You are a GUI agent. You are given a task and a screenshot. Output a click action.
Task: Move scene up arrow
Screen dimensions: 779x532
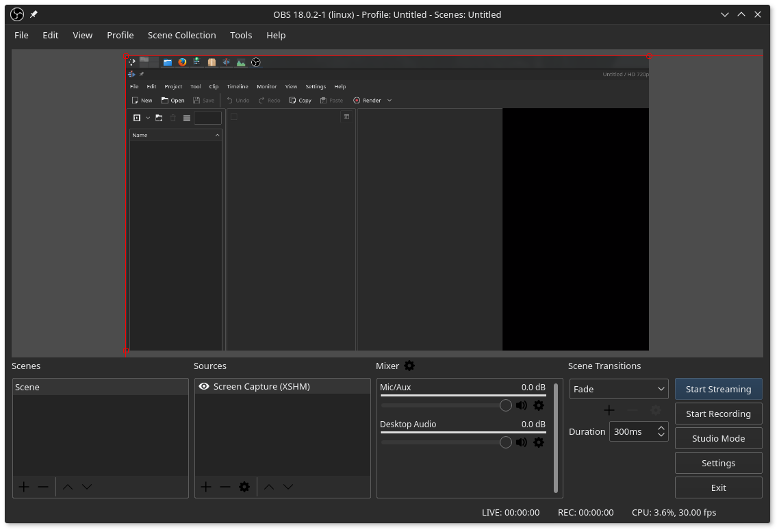tap(68, 487)
